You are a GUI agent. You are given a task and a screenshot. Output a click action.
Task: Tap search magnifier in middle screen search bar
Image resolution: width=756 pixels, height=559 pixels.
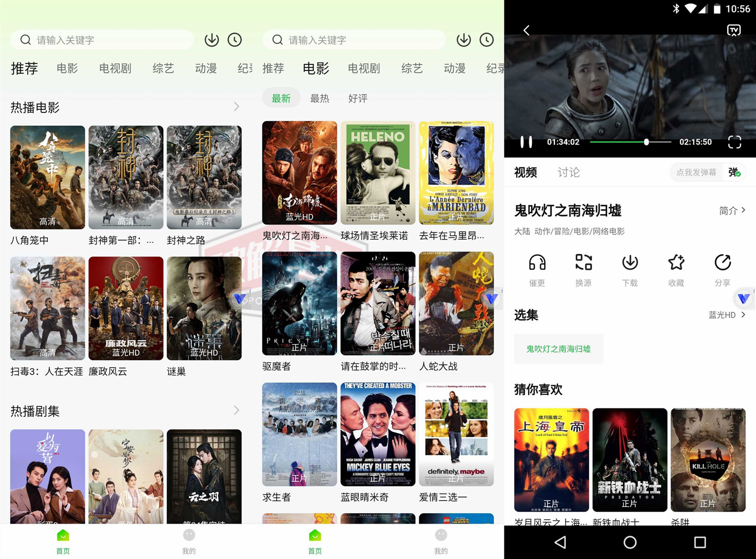[278, 40]
